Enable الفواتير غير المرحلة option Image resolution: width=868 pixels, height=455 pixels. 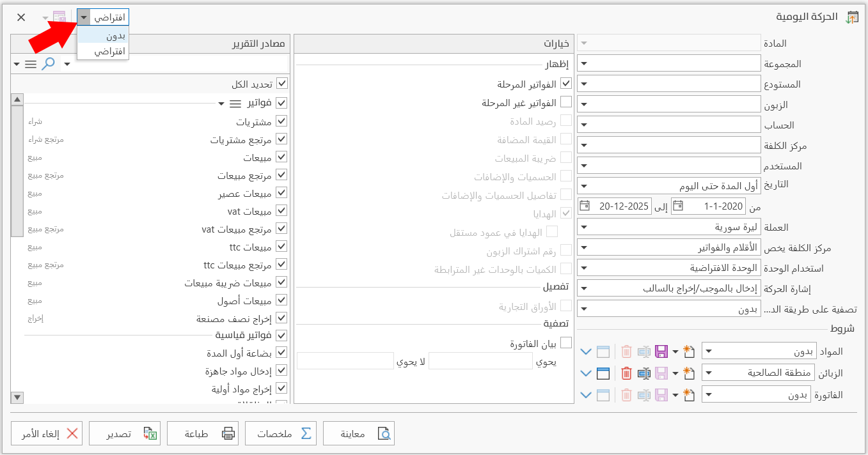[x=566, y=101]
